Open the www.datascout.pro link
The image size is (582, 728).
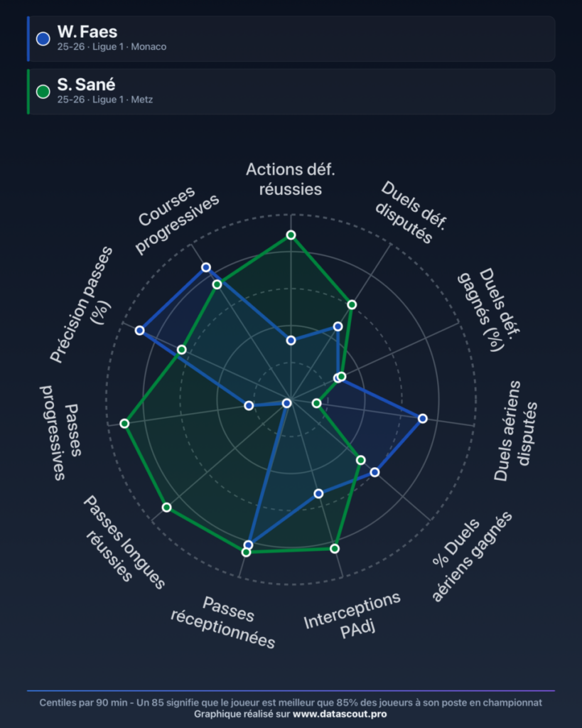340,714
